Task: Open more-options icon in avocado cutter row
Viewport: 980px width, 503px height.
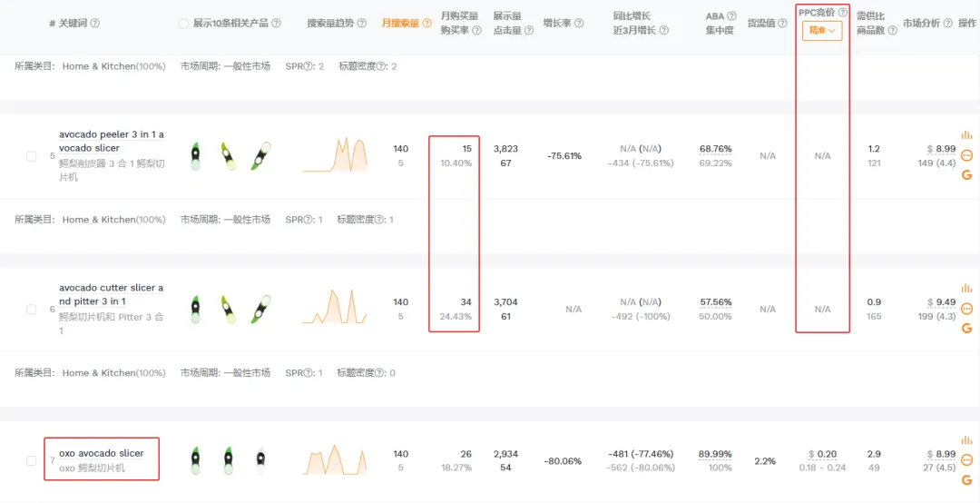Action: 967,309
